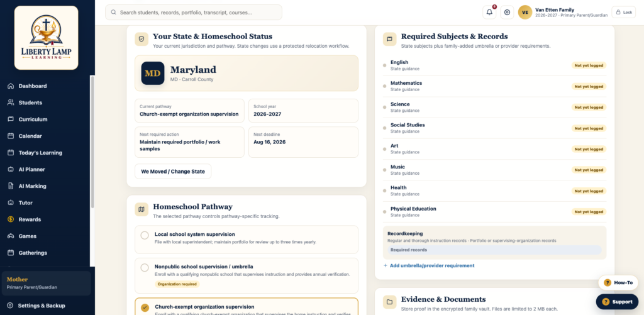Click the sidebar scrollbar
The height and width of the screenshot is (315, 644).
[x=92, y=141]
